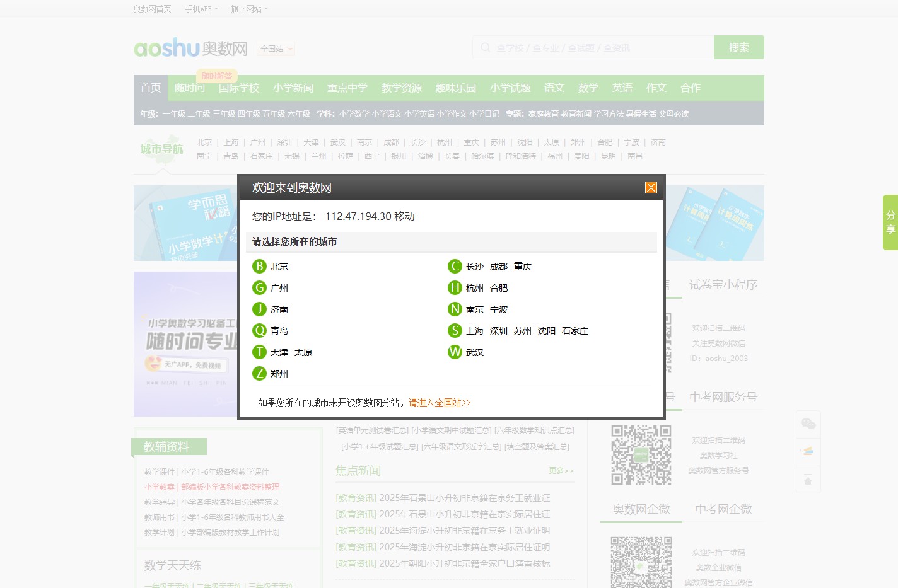The width and height of the screenshot is (898, 588).
Task: Switch to the 中考网服务号 tab
Action: coord(723,397)
